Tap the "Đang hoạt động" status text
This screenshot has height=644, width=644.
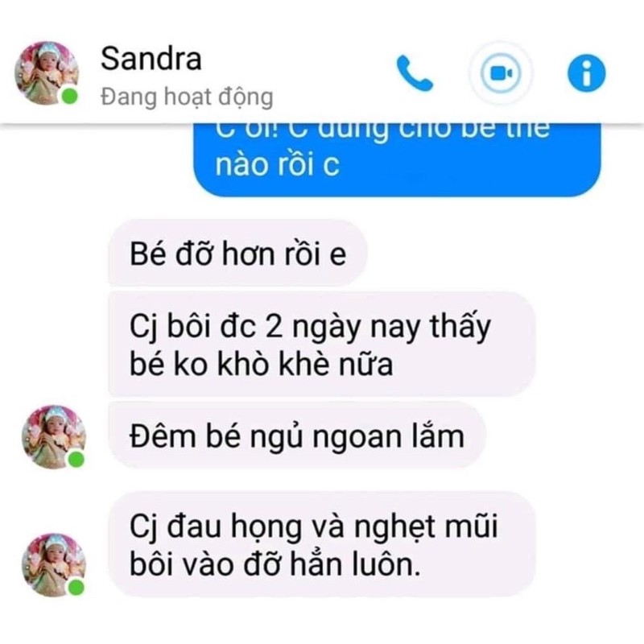(187, 97)
